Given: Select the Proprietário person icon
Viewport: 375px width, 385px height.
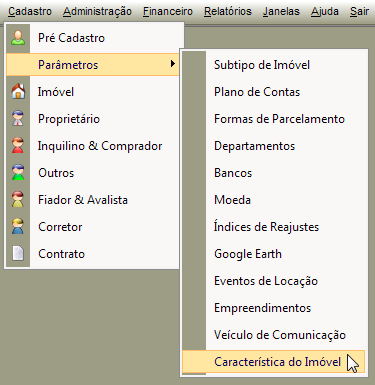Looking at the screenshot, I should click(18, 119).
